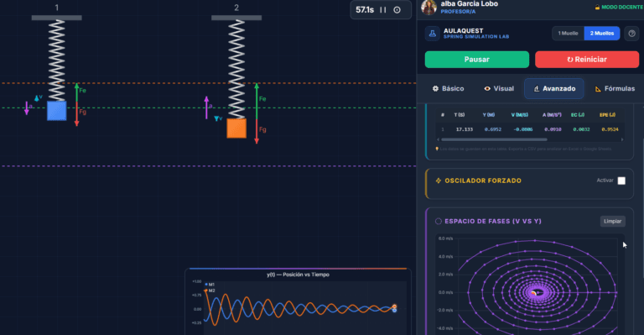
Task: Click the orange mass block on spring 2
Action: point(236,128)
